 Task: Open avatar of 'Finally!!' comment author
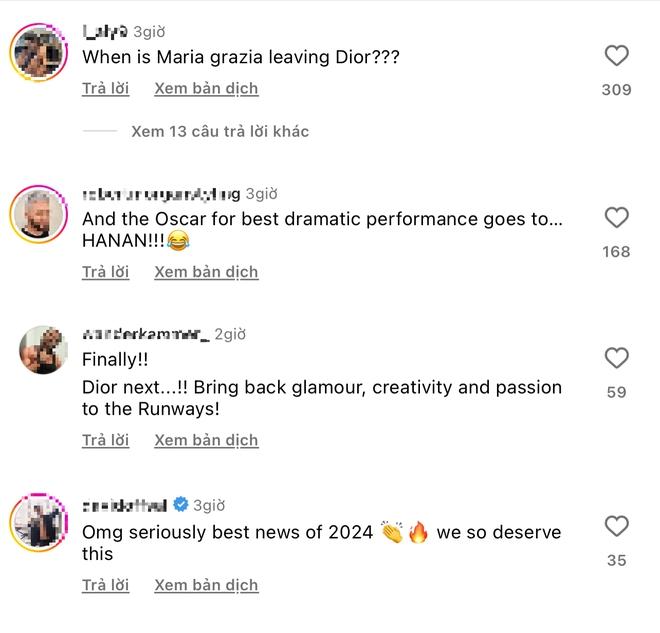[x=43, y=350]
